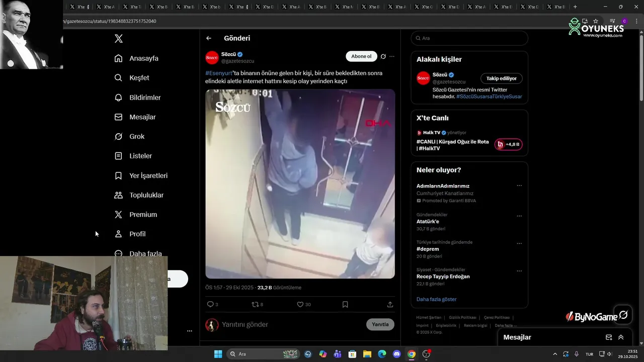The image size is (644, 362).
Task: Like the post with the heart icon
Action: coord(300,304)
